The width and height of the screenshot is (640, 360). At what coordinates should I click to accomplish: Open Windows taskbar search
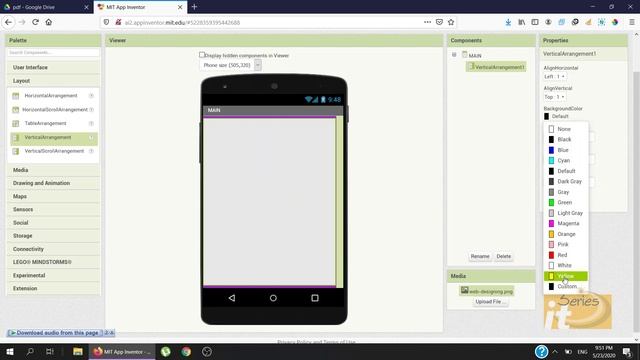(30, 351)
